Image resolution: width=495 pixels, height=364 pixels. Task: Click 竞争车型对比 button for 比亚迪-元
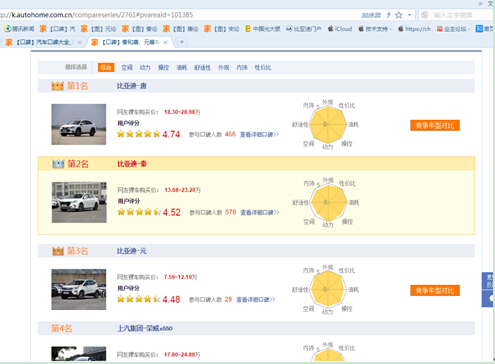(x=435, y=290)
